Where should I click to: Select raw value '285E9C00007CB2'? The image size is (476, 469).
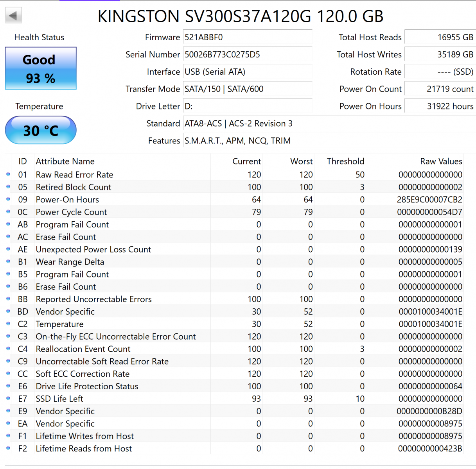[x=429, y=200]
